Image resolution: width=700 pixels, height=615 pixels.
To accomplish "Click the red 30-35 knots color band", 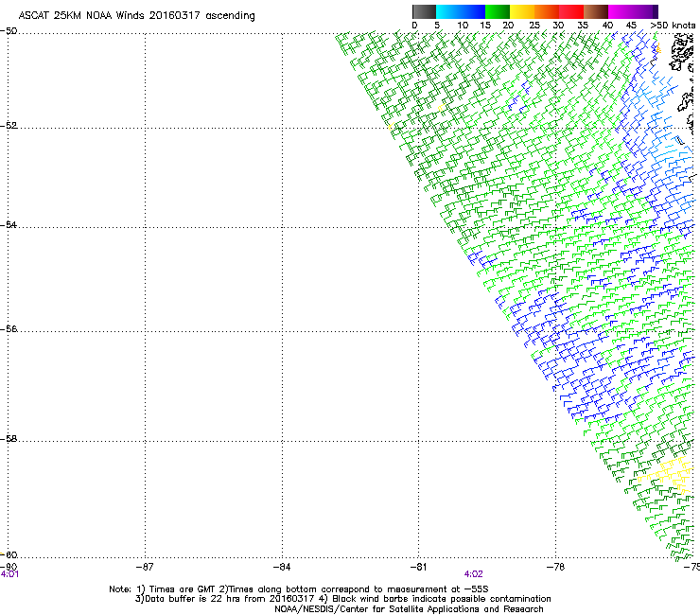I will pyautogui.click(x=571, y=11).
